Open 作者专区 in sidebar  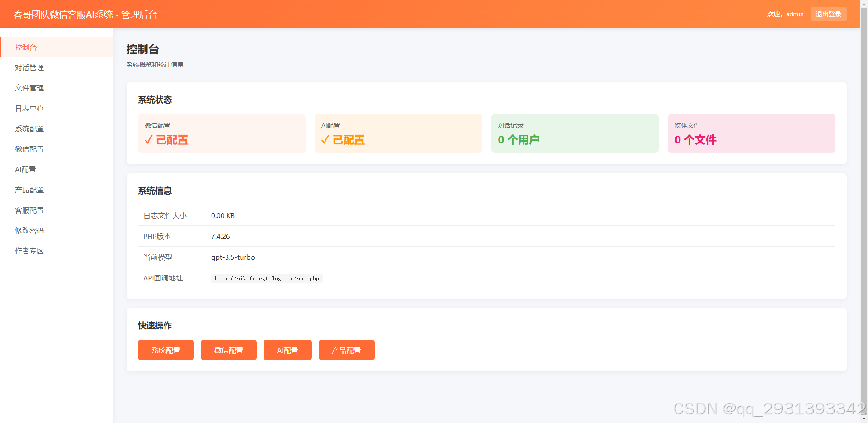pyautogui.click(x=57, y=251)
